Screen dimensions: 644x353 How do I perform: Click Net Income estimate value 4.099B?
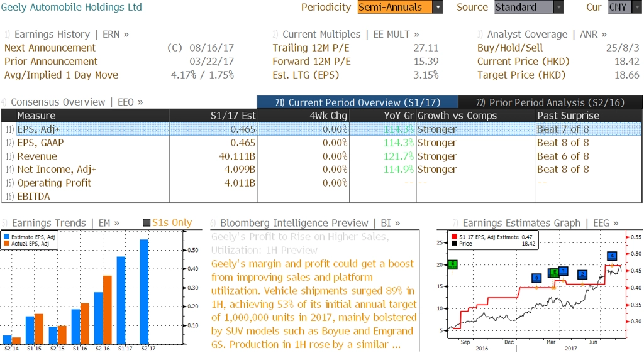click(x=240, y=170)
